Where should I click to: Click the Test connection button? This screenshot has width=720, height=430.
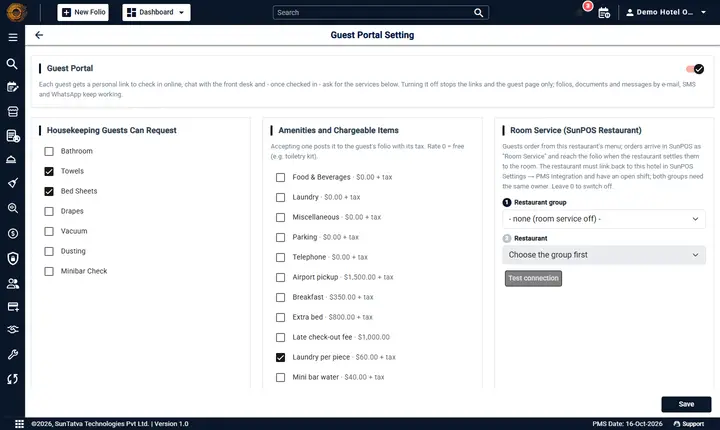[533, 278]
